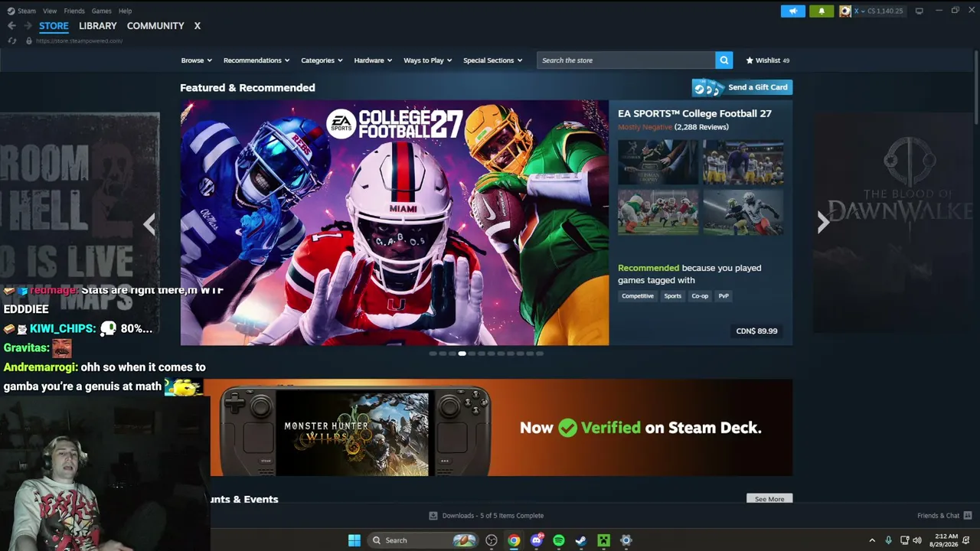Screen dimensions: 980x551
Task: Open the network tray icon
Action: point(904,540)
